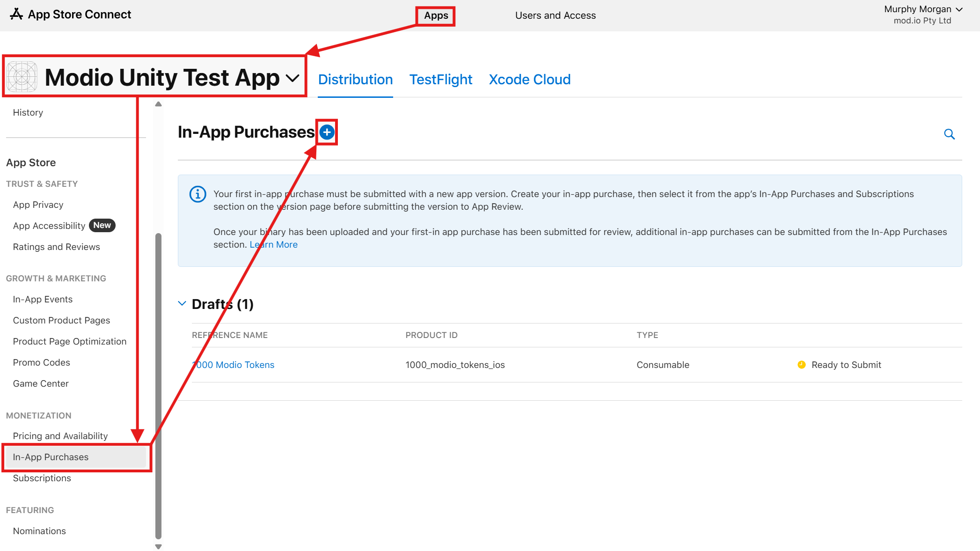Click the yellow Ready to Submit status dot
Viewport: 980px width, 551px height.
(801, 365)
